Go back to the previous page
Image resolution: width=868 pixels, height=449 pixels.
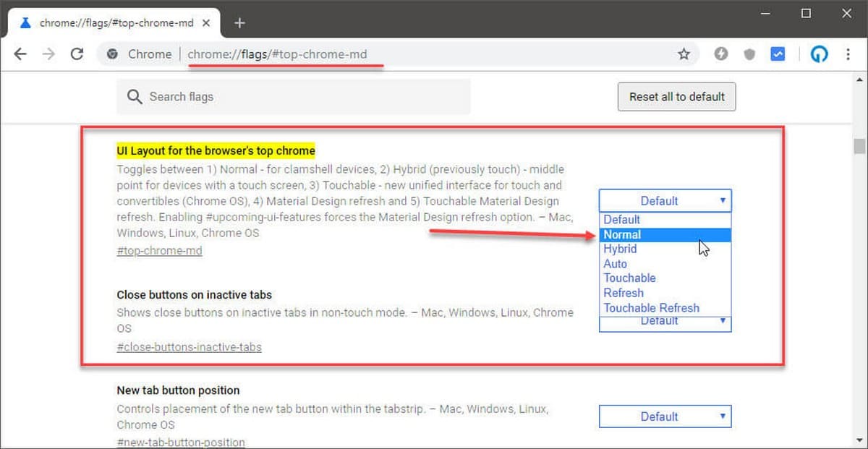click(20, 54)
